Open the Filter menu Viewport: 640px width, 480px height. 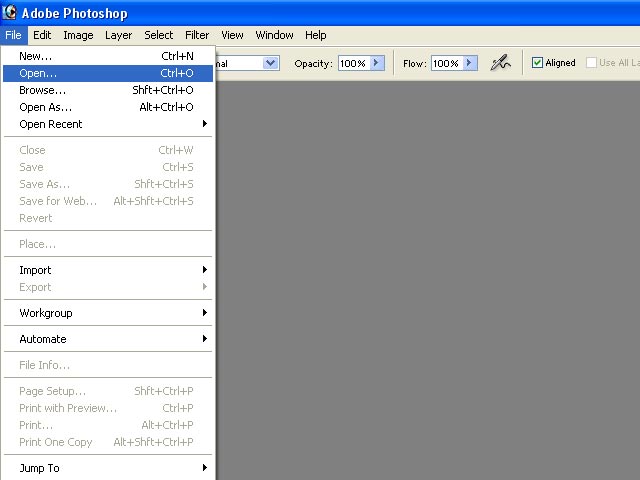pos(197,35)
